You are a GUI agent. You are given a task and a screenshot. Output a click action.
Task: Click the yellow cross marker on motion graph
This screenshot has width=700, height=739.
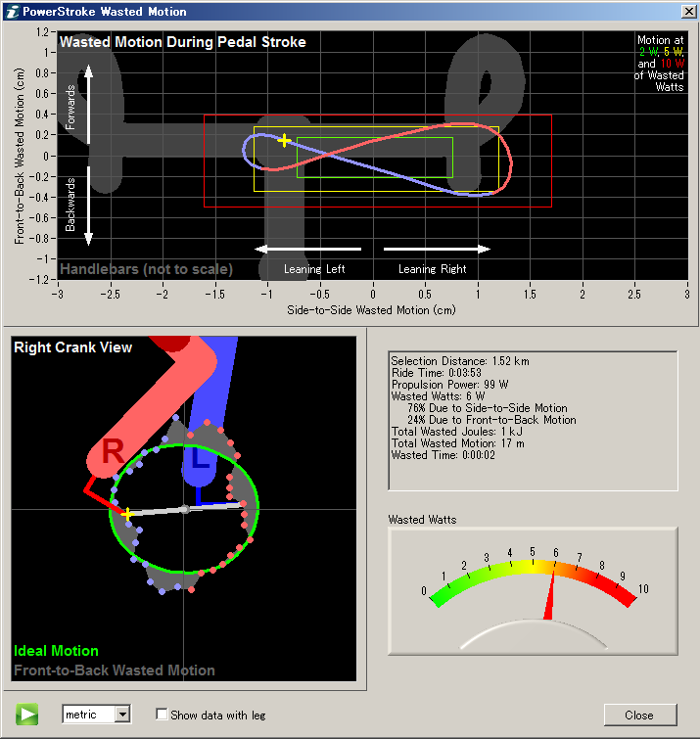(284, 141)
